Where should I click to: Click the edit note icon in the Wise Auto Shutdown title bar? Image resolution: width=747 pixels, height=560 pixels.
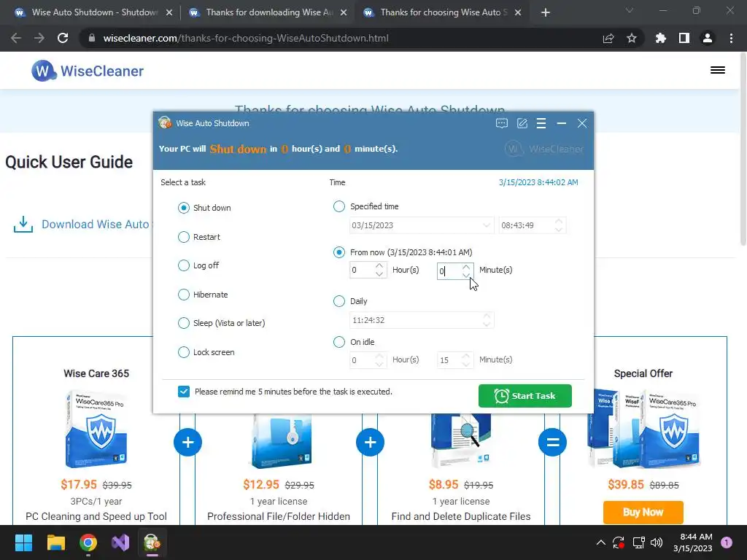point(522,123)
